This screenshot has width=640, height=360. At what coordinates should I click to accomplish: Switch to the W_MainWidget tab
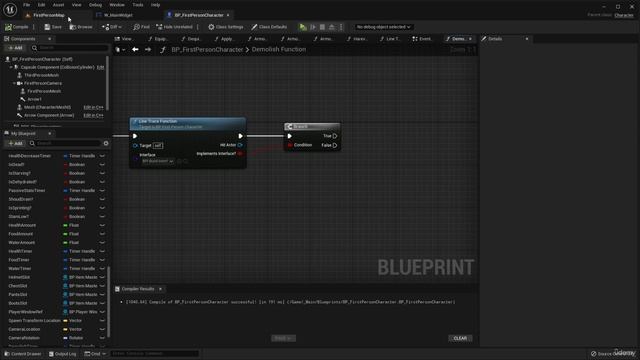tap(118, 15)
